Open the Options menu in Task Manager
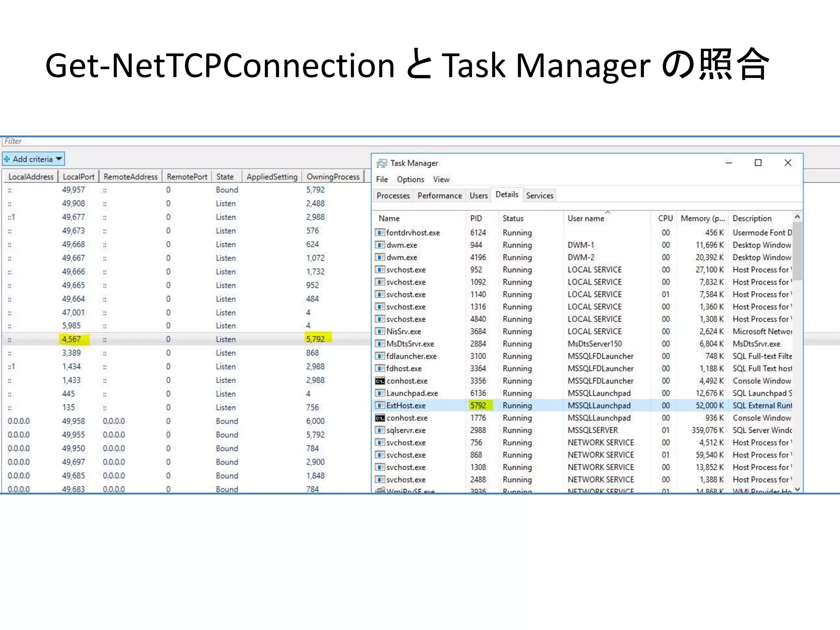 point(410,179)
